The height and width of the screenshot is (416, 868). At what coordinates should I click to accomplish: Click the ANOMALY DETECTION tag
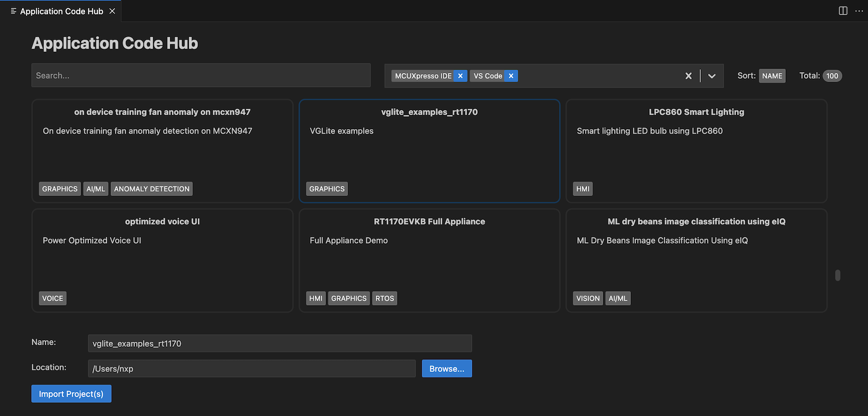tap(151, 189)
